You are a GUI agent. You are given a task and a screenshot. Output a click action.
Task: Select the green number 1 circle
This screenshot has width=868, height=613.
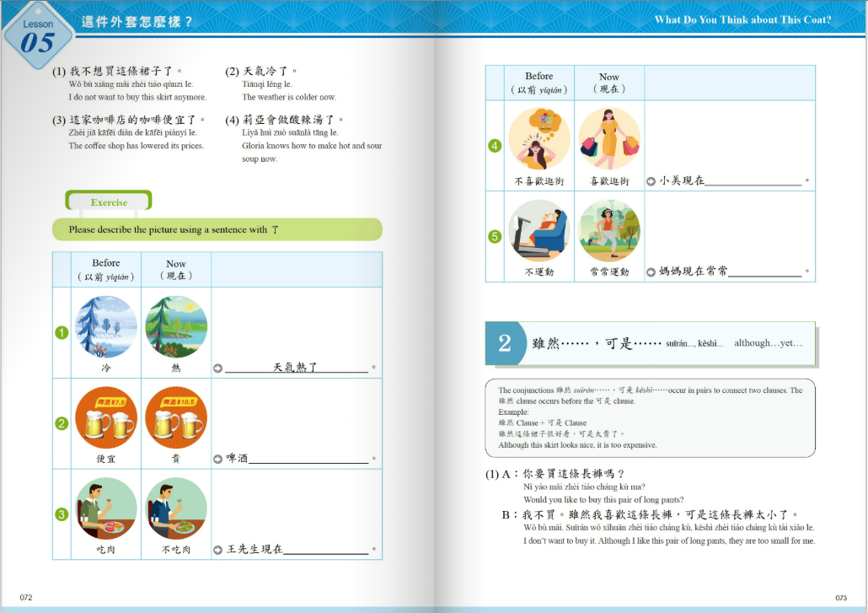click(x=62, y=332)
